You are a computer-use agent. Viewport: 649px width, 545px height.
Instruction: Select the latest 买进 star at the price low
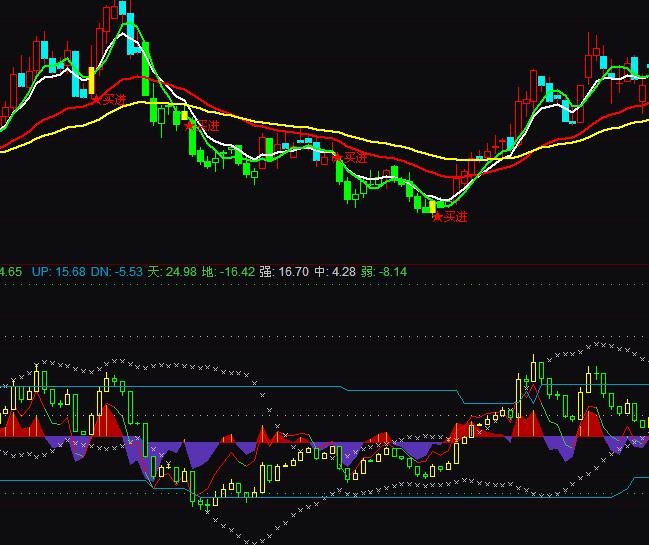(450, 216)
